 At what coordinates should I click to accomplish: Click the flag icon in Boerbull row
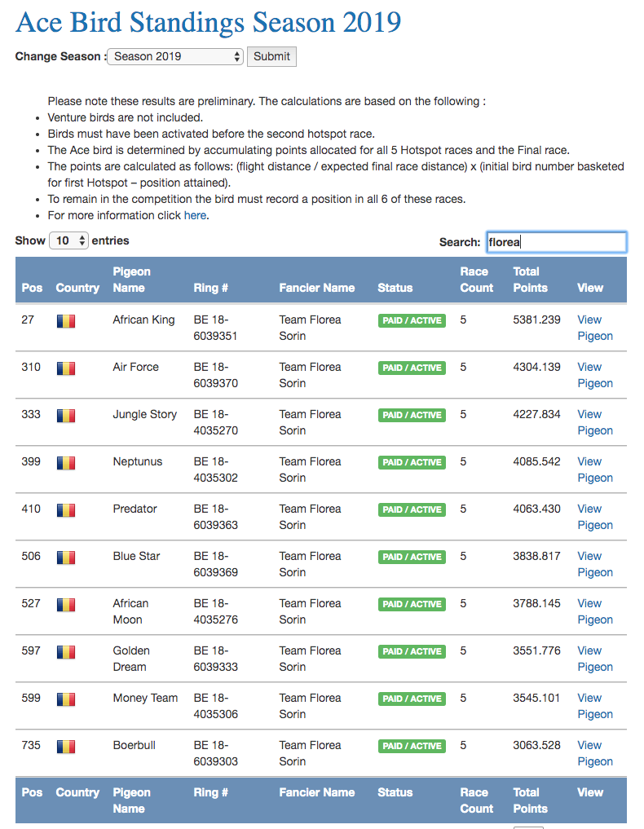coord(66,747)
